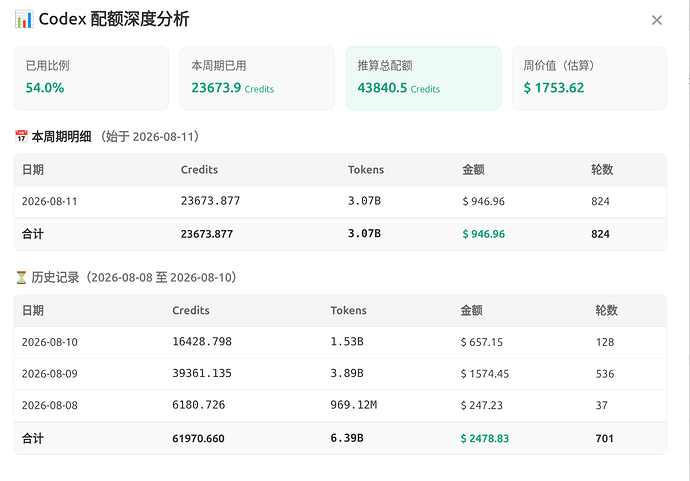Image resolution: width=690 pixels, height=481 pixels.
Task: Click the Tokens header in current period table
Action: tap(366, 169)
